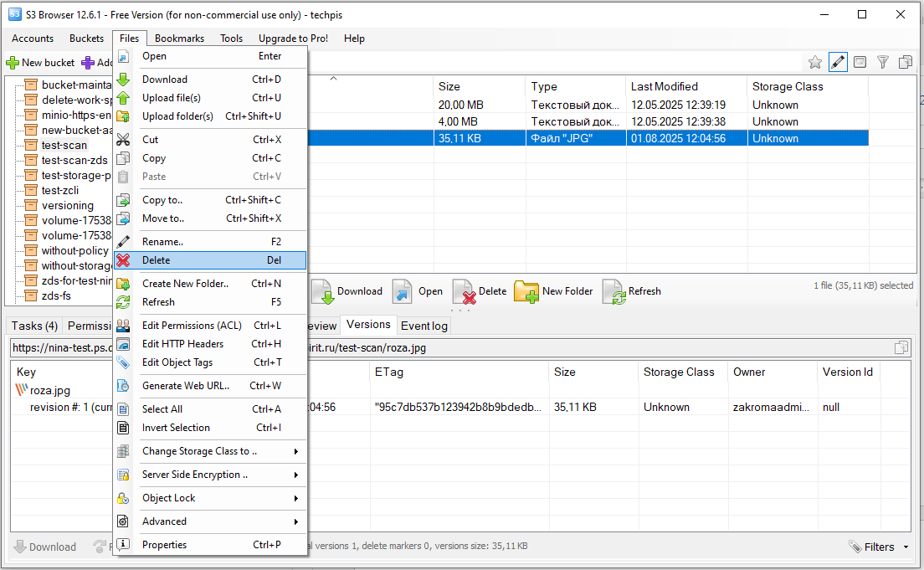Image resolution: width=924 pixels, height=570 pixels.
Task: Choose Upload folder(s) from Files menu
Action: pyautogui.click(x=210, y=116)
